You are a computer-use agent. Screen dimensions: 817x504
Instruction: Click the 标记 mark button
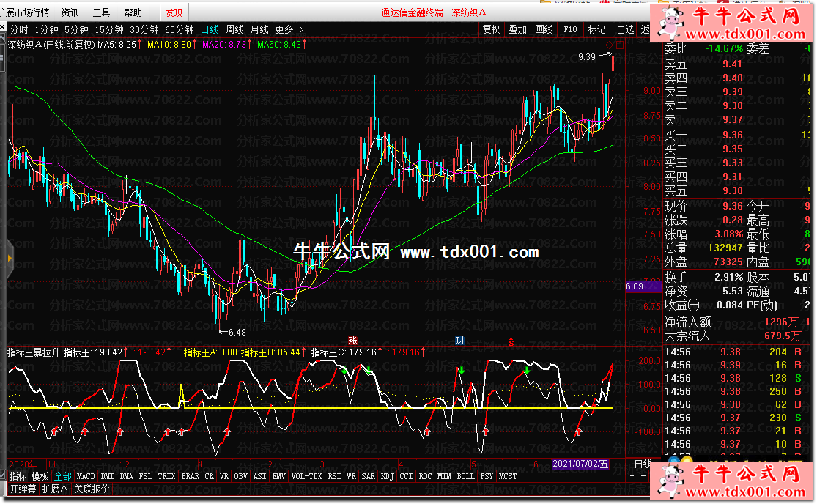(596, 30)
